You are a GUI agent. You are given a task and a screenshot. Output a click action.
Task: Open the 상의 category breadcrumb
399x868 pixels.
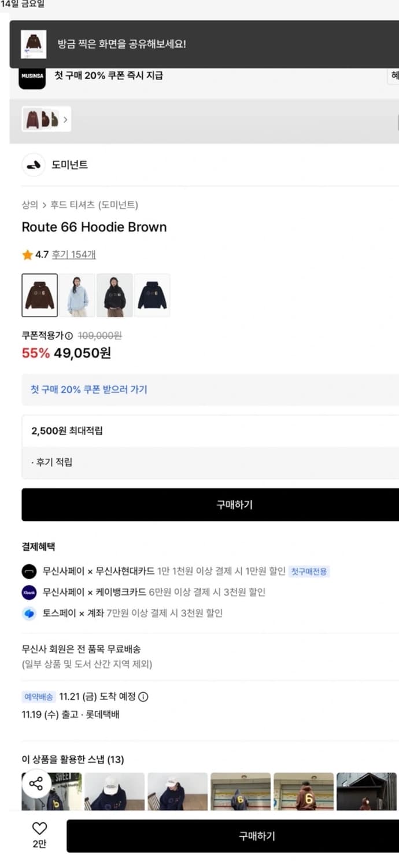tap(27, 204)
